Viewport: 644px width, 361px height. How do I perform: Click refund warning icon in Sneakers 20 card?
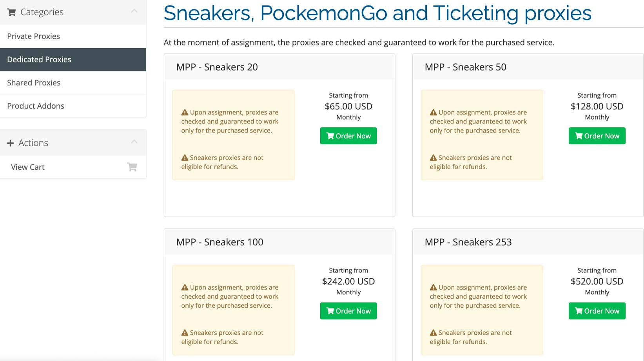[x=185, y=158]
